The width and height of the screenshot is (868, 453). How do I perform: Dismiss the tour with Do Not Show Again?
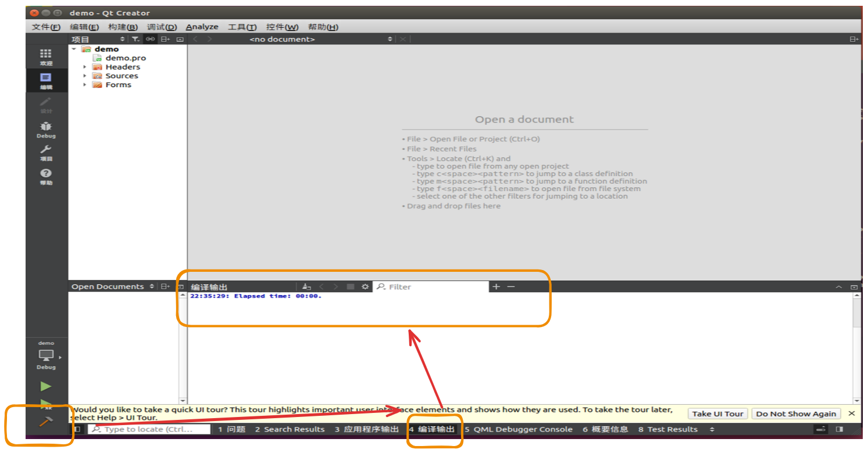click(x=796, y=414)
